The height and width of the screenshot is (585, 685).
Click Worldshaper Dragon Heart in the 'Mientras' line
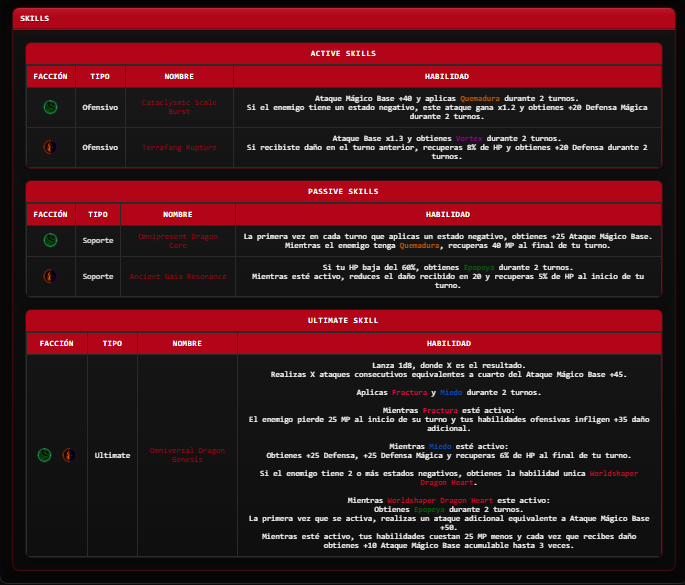point(440,500)
